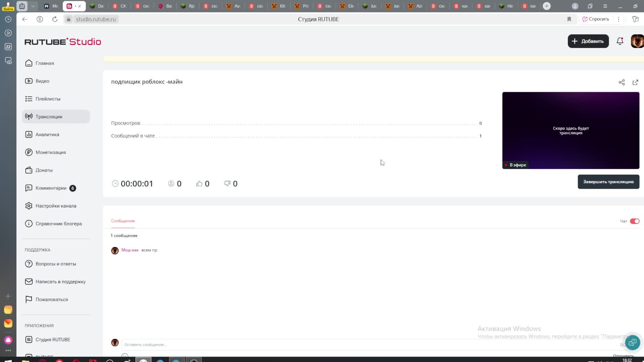644x362 pixels.
Task: Open the user profile avatar
Action: [637, 41]
